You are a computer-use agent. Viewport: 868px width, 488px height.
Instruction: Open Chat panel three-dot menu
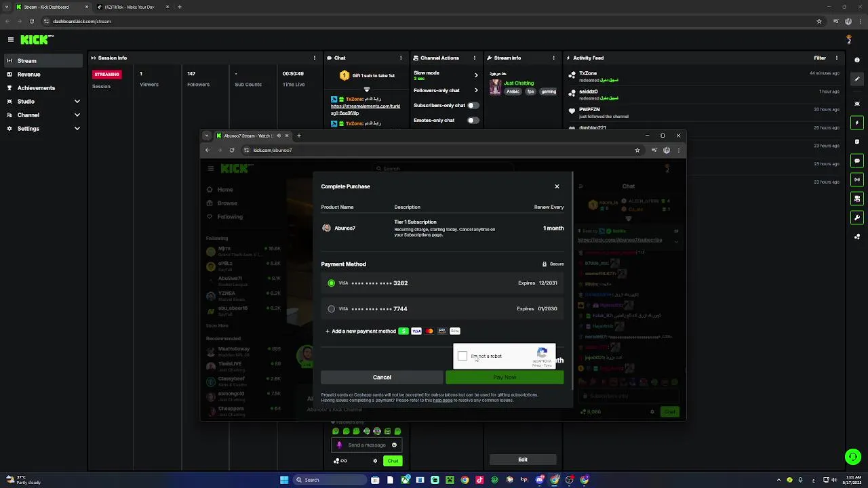click(x=401, y=58)
